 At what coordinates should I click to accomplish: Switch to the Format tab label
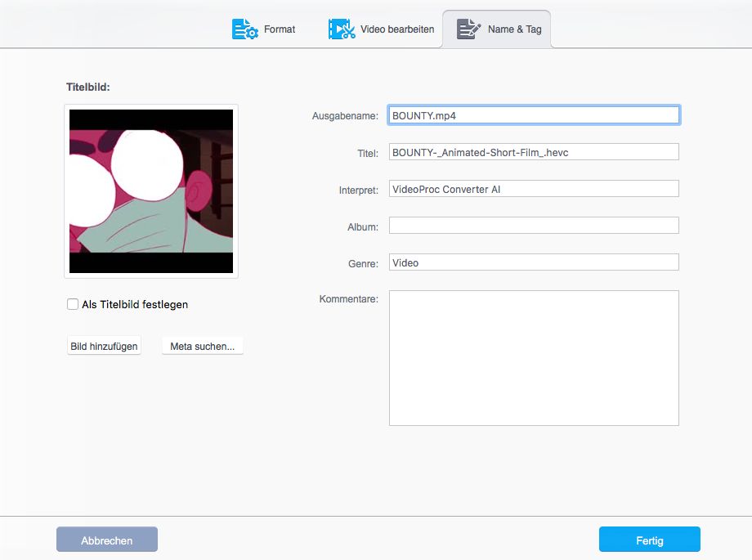tap(280, 29)
